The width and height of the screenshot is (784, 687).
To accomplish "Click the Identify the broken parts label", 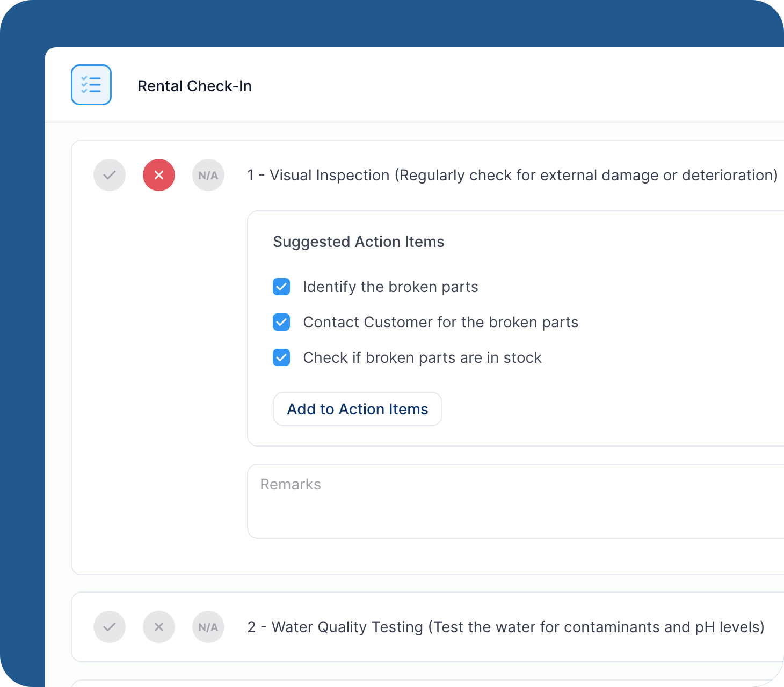I will coord(390,287).
